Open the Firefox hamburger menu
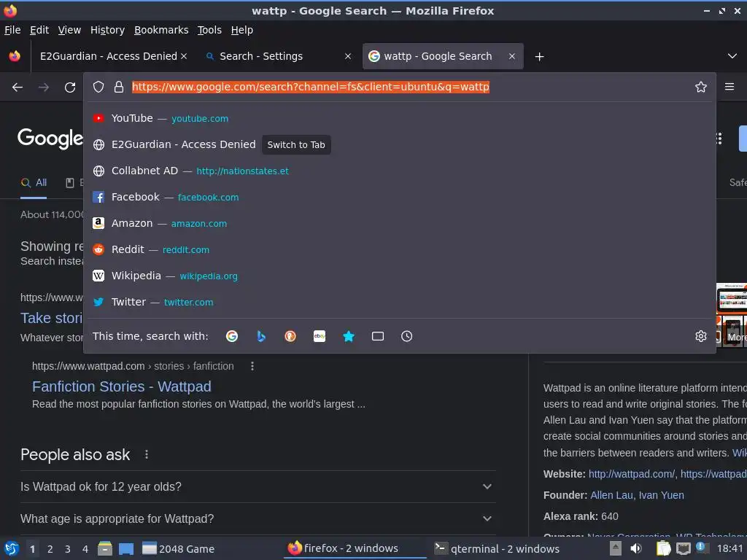Viewport: 747px width, 560px height. tap(729, 87)
